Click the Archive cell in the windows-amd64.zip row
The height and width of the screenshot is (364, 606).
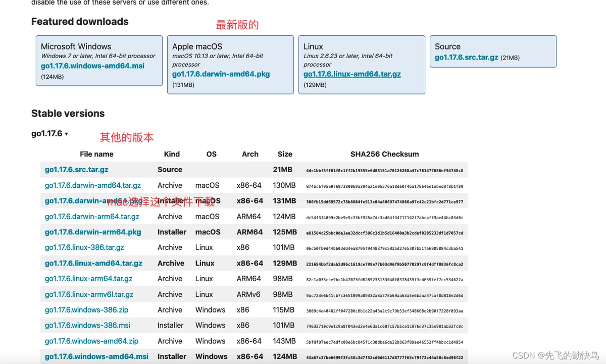point(170,341)
